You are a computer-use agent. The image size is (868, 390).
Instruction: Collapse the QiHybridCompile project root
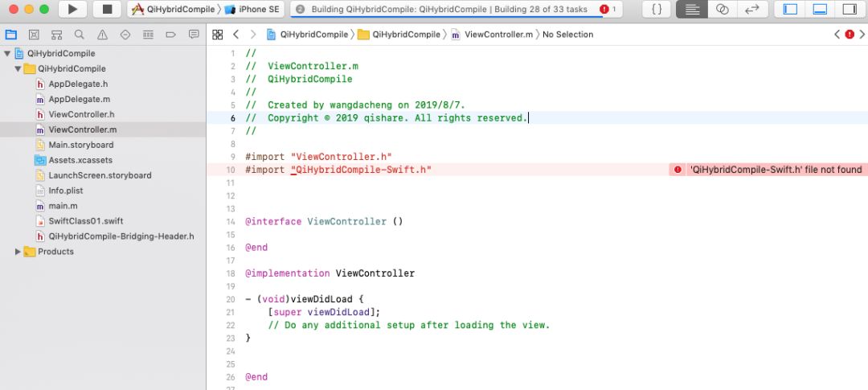6,54
